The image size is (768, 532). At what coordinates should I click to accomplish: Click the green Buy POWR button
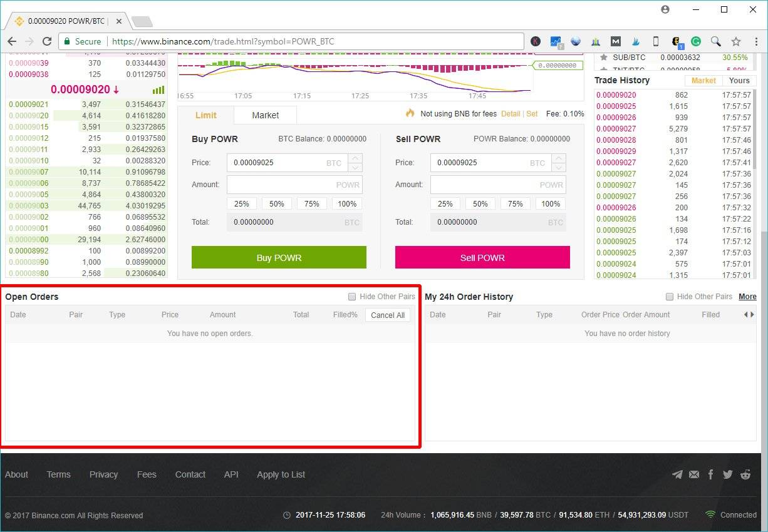(279, 257)
